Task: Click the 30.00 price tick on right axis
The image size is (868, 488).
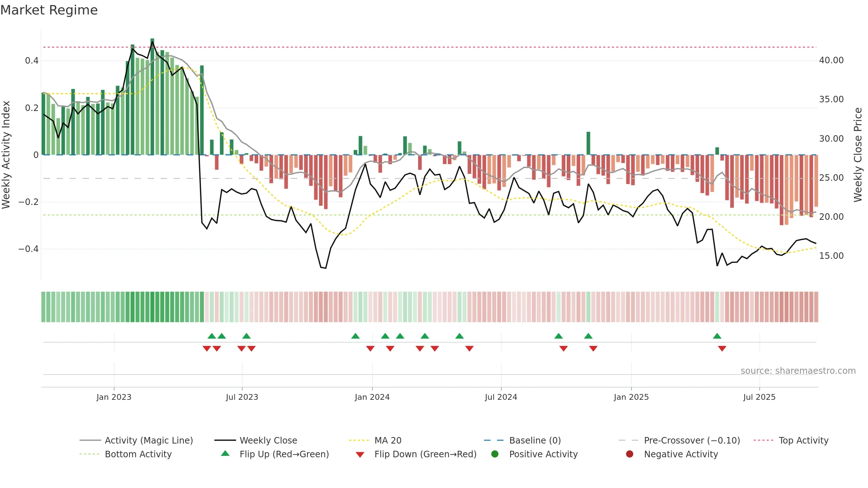Action: [831, 138]
